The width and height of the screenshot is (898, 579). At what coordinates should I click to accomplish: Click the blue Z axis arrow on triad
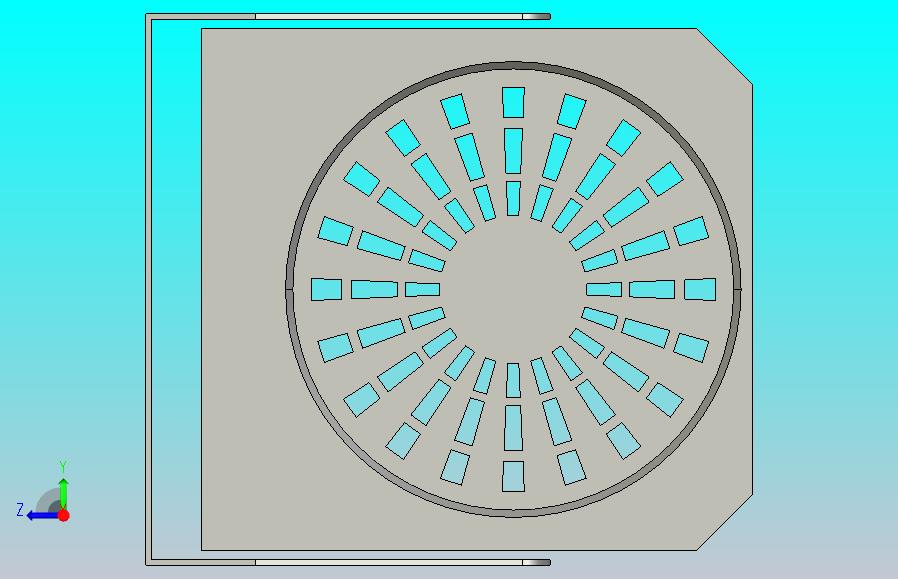pyautogui.click(x=43, y=516)
